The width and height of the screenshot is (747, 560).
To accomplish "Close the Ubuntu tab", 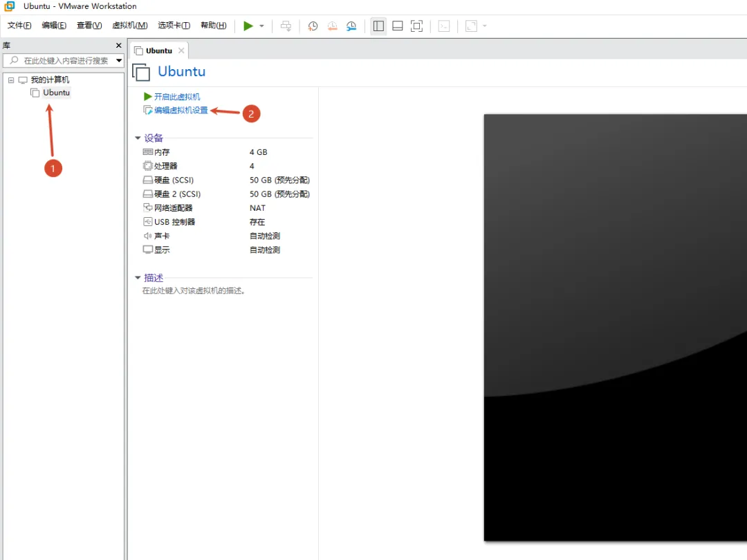I will (x=181, y=50).
